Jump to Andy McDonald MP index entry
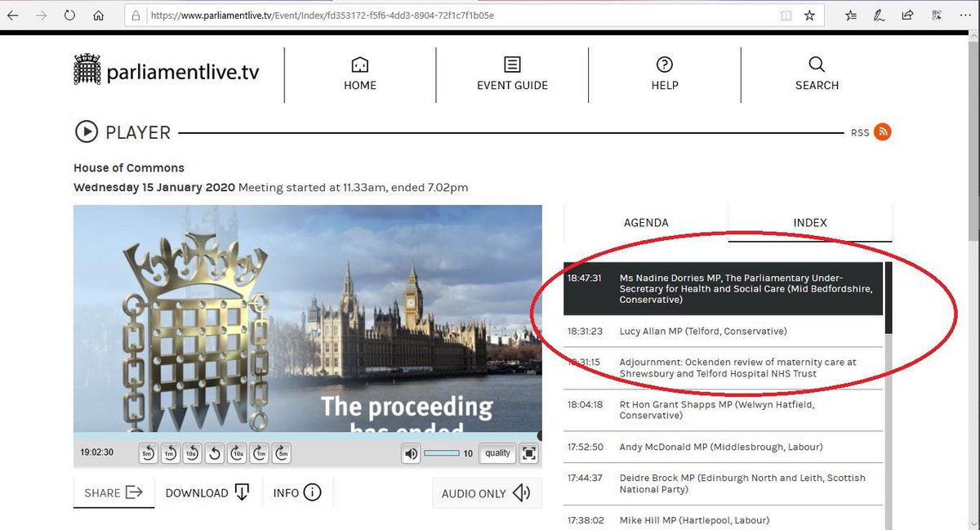 (x=724, y=447)
